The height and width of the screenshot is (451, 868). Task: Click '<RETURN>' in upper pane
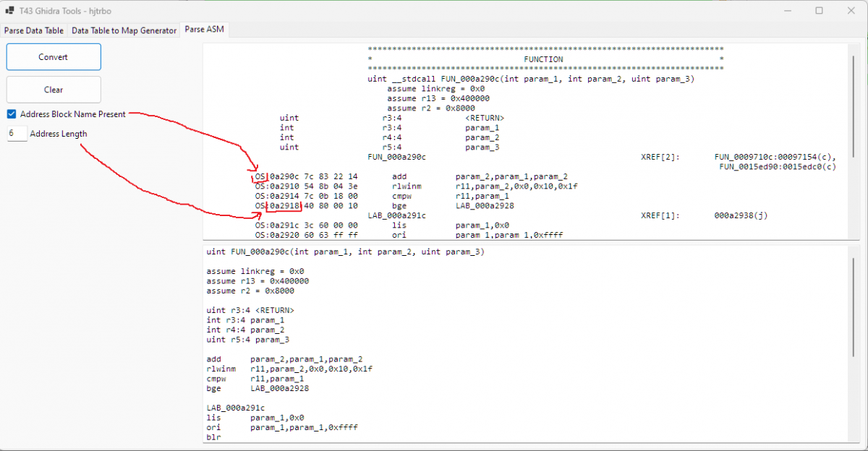tap(485, 118)
